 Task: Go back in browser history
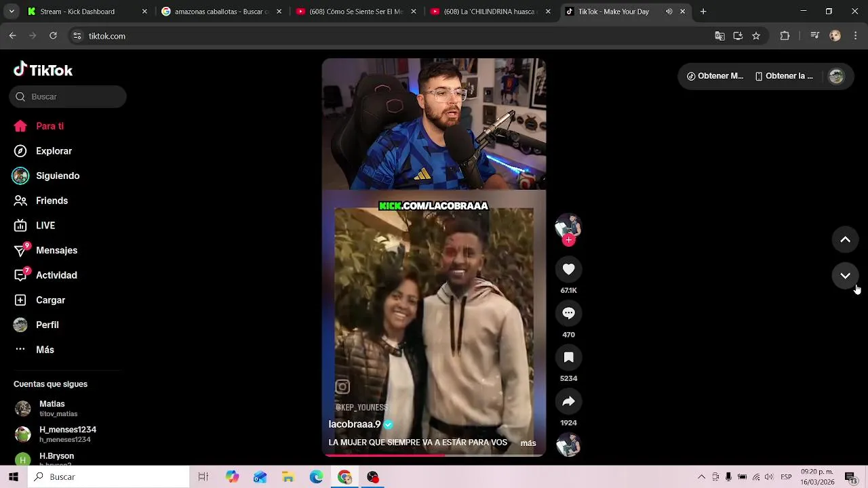[12, 36]
